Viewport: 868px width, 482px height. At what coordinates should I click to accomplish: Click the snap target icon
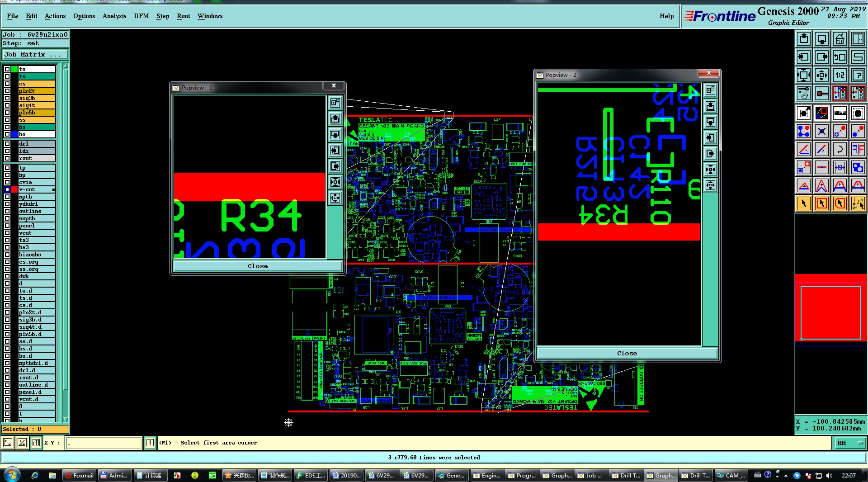822,93
